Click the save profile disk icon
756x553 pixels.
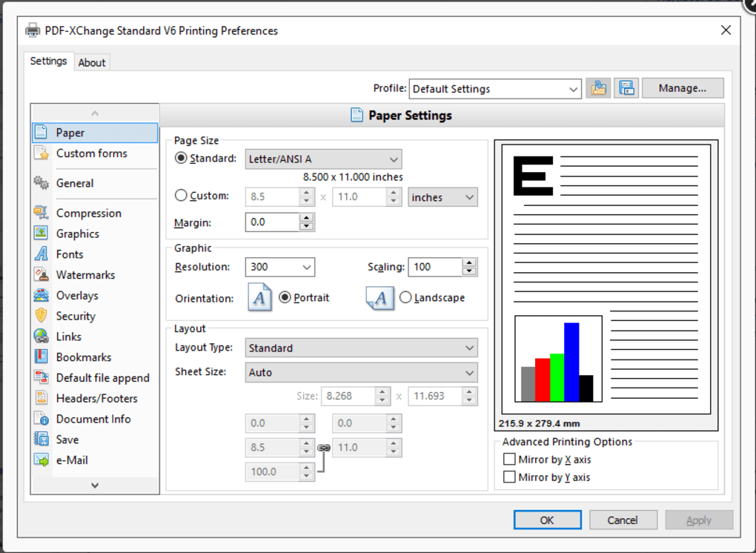click(x=626, y=88)
